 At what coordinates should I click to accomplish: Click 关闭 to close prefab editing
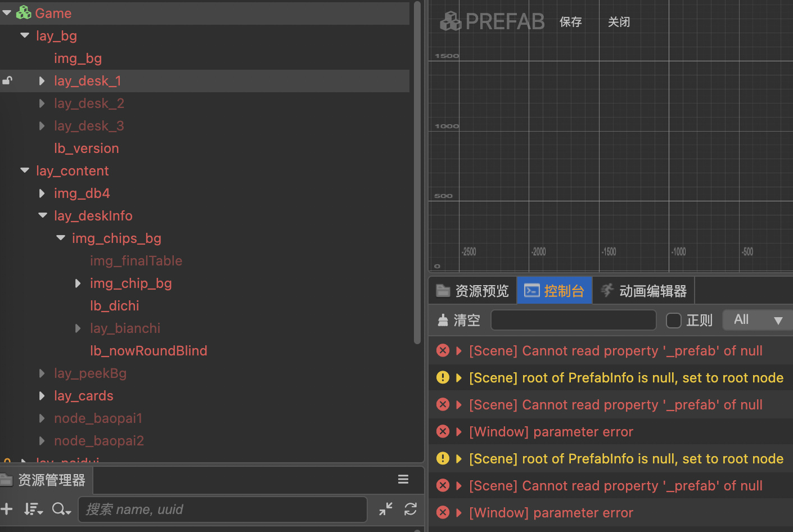click(x=619, y=22)
